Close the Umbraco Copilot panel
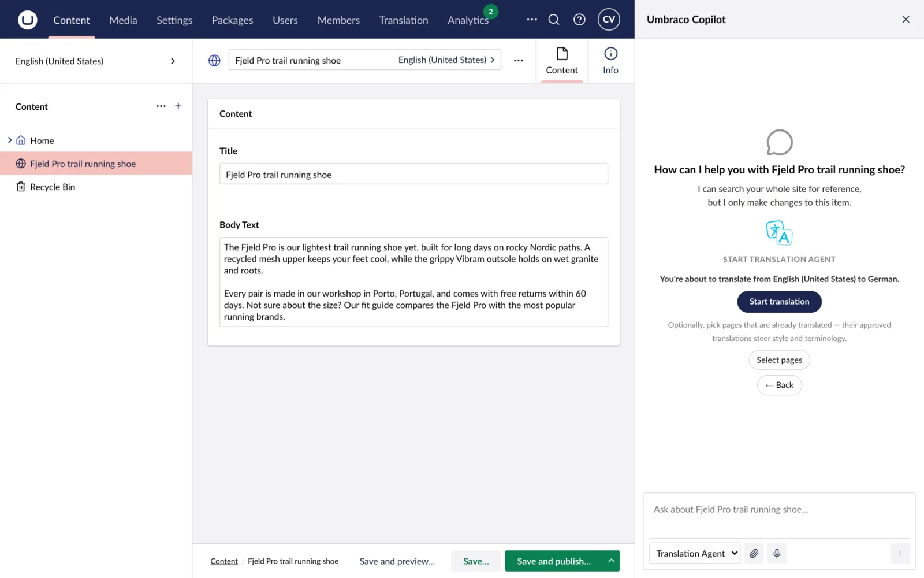The width and height of the screenshot is (924, 578). (x=906, y=20)
